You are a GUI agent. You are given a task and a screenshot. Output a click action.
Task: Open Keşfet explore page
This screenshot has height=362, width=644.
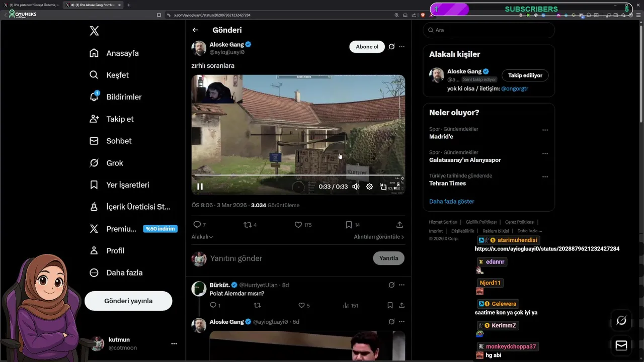pyautogui.click(x=109, y=75)
